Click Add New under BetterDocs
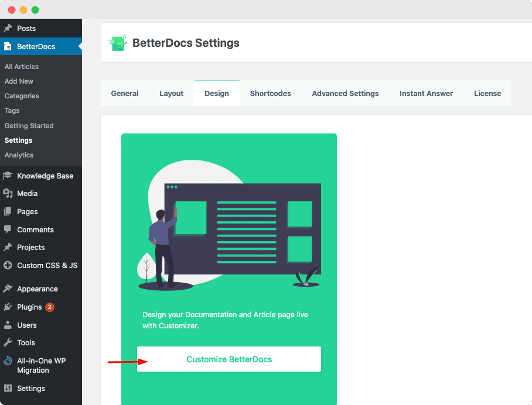 (19, 81)
